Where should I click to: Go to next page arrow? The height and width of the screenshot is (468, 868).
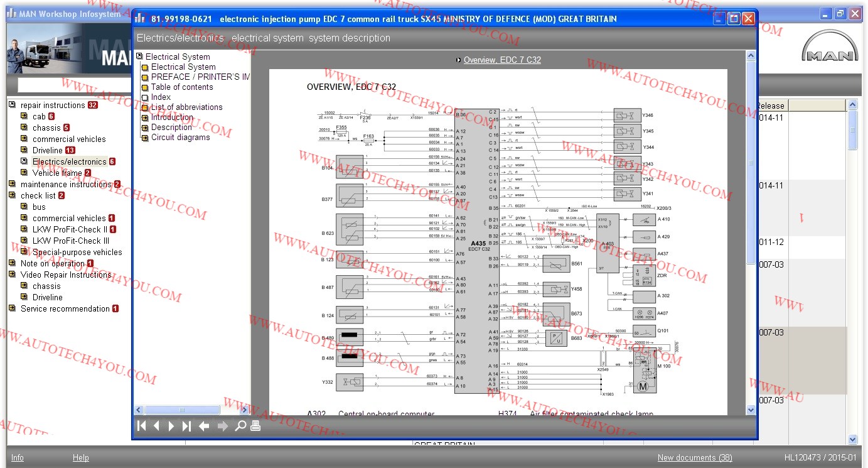(x=171, y=426)
